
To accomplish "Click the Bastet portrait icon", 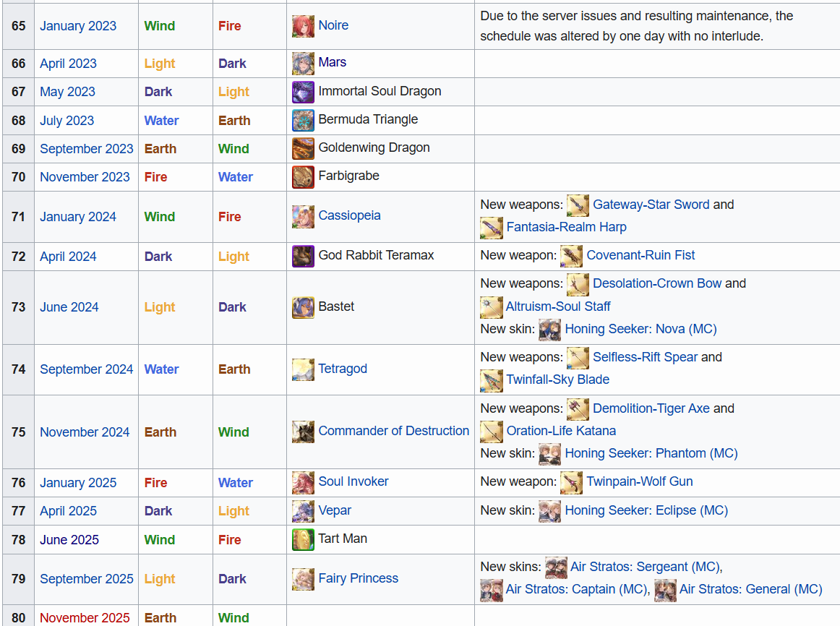I will click(303, 307).
